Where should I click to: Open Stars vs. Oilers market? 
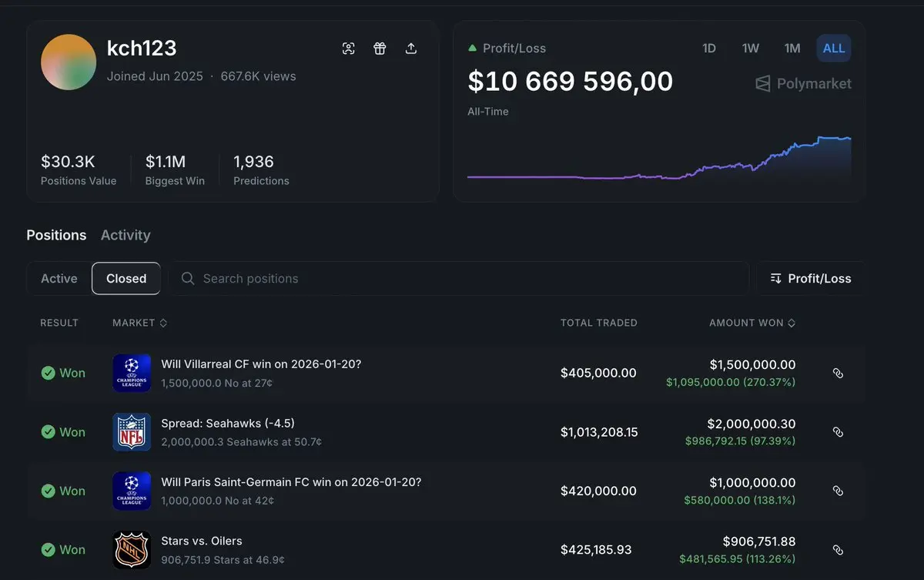point(202,541)
